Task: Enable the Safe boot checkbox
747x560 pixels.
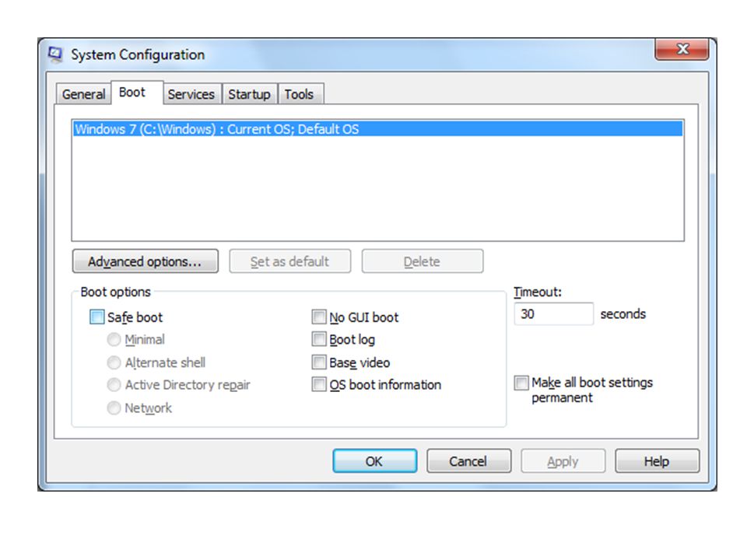Action: [96, 317]
